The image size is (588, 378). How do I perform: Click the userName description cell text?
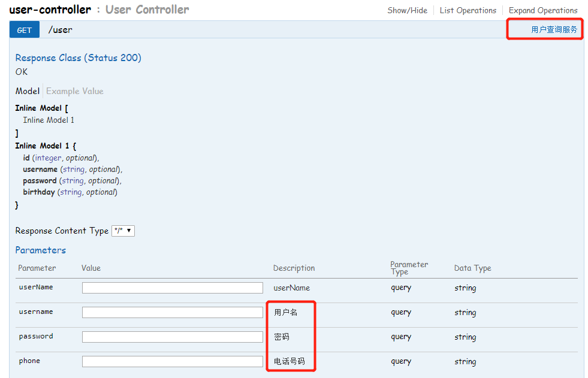(x=292, y=288)
